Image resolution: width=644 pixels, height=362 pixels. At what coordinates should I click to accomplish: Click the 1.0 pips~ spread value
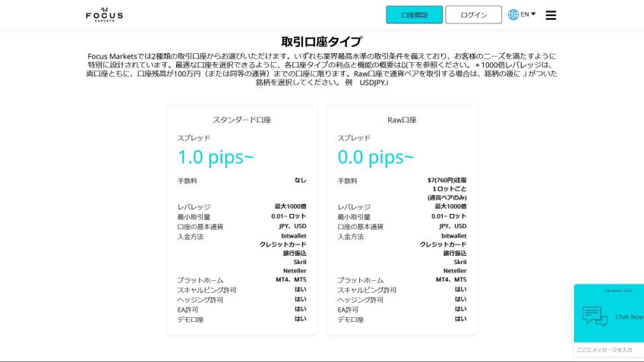pyautogui.click(x=216, y=157)
